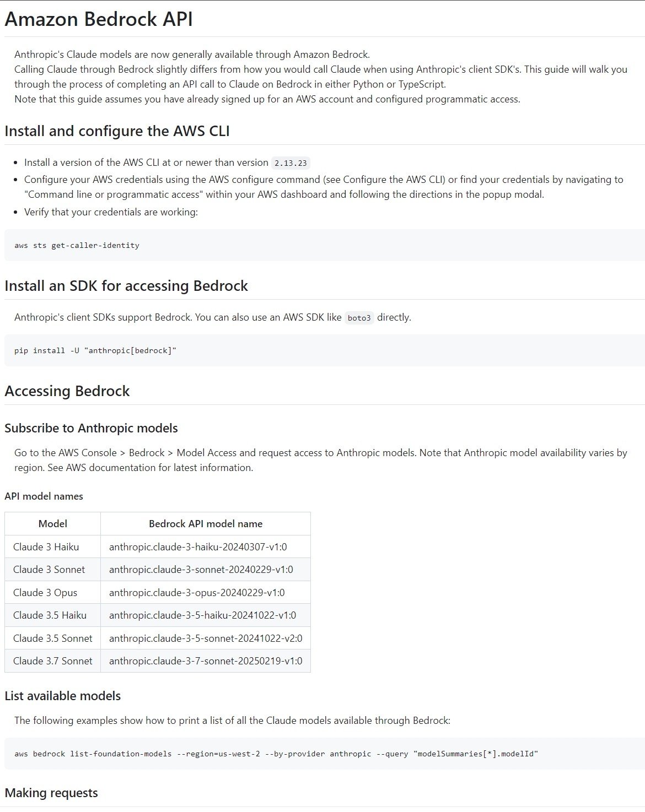Image resolution: width=645 pixels, height=812 pixels.
Task: Click the Making requests heading
Action: 51,793
